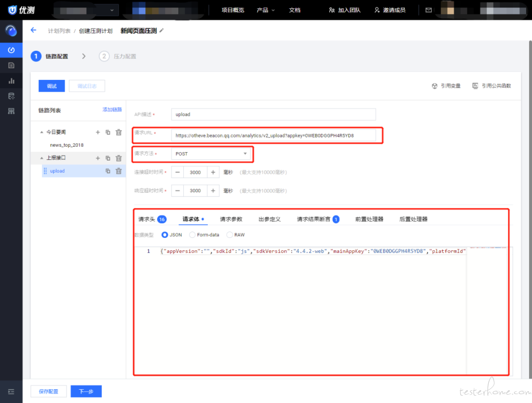
Task: Click the blue 调试 button
Action: click(52, 86)
